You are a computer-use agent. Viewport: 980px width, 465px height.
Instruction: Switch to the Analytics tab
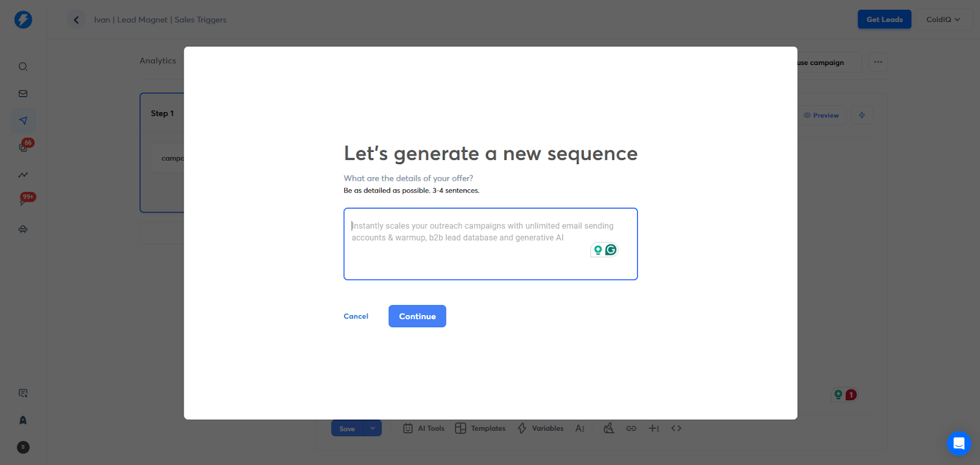(157, 61)
